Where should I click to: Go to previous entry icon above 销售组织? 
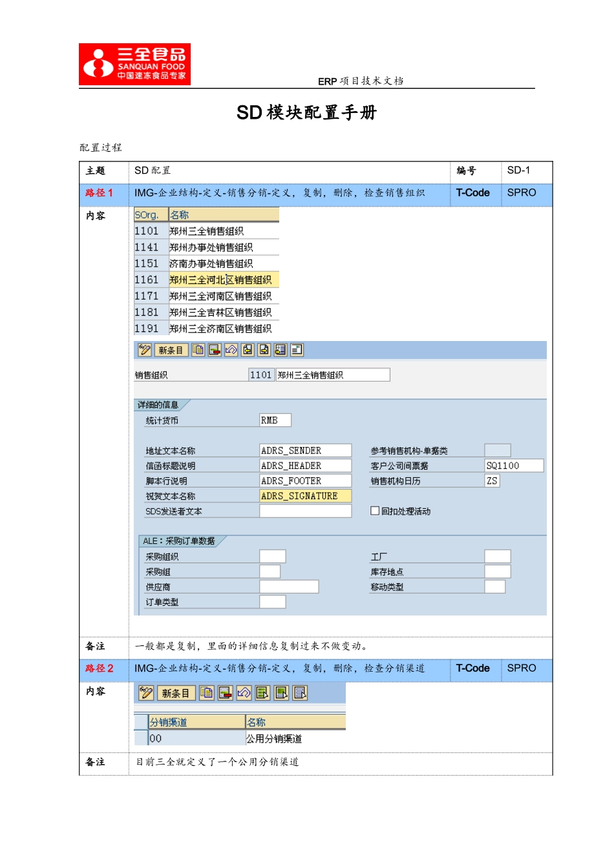click(248, 350)
